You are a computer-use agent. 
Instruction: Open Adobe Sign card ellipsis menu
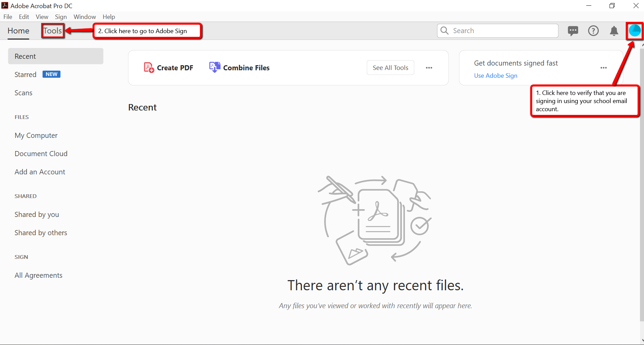click(603, 68)
